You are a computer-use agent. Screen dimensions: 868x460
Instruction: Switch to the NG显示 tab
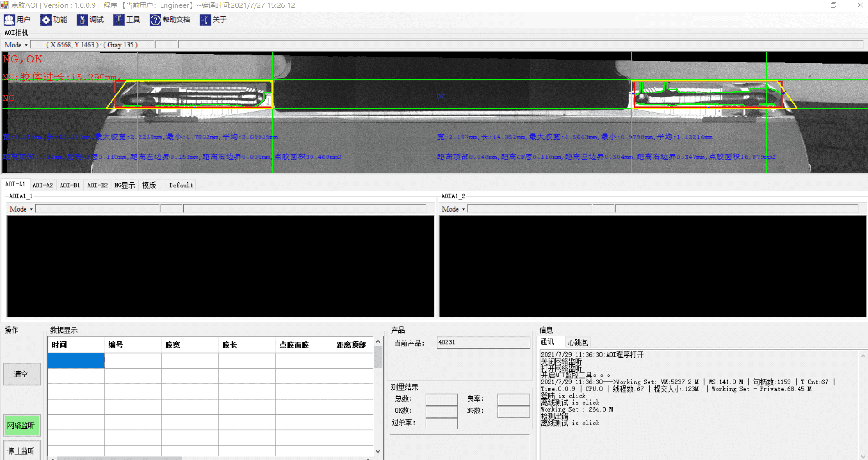point(125,185)
